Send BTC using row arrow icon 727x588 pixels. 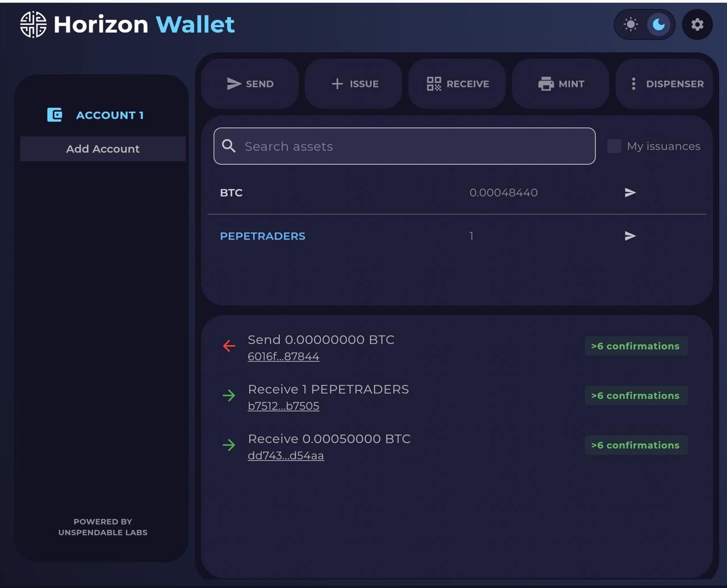630,193
